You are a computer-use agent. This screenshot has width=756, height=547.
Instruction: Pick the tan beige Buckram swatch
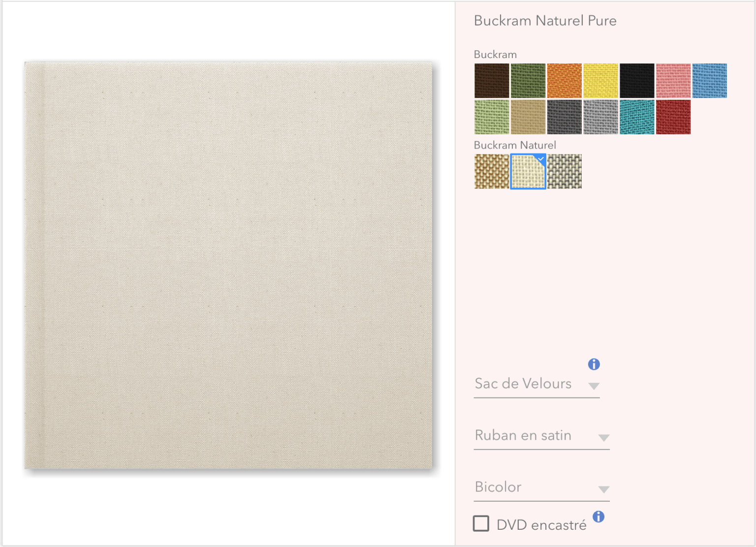pyautogui.click(x=528, y=117)
